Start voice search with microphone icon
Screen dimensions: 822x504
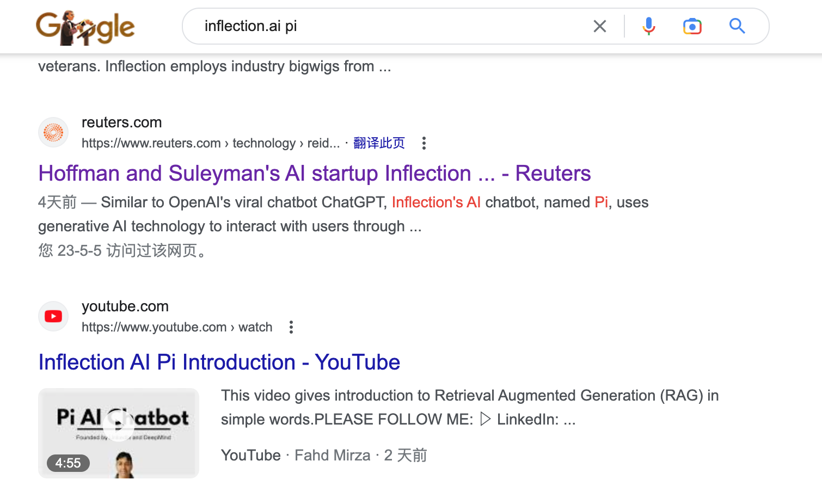pos(648,26)
